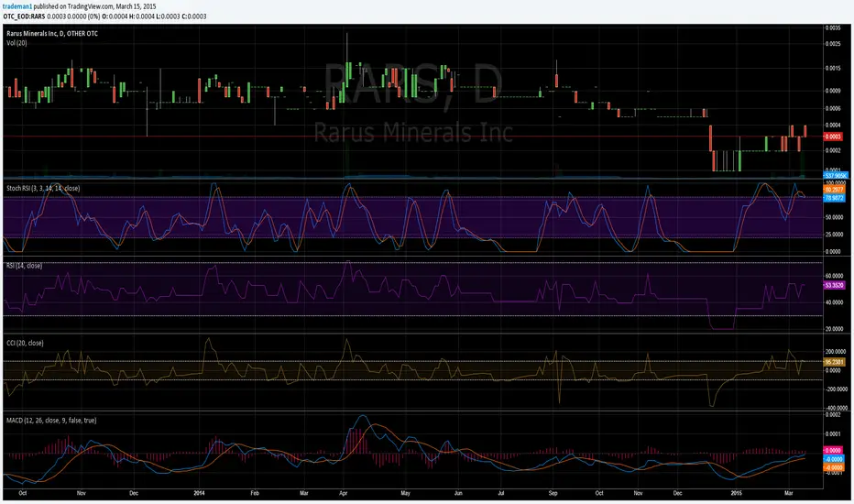Click the 0.0004 price axis label

pos(833,125)
